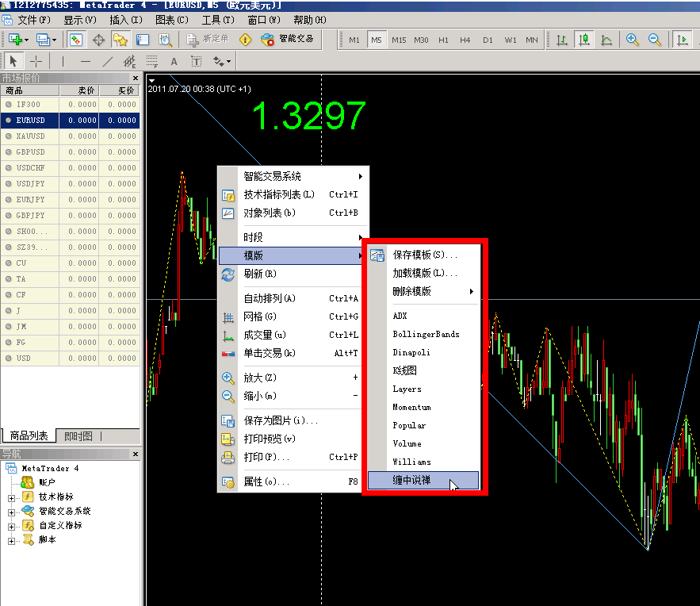
Task: Select the text label 'A' tool
Action: [x=174, y=61]
